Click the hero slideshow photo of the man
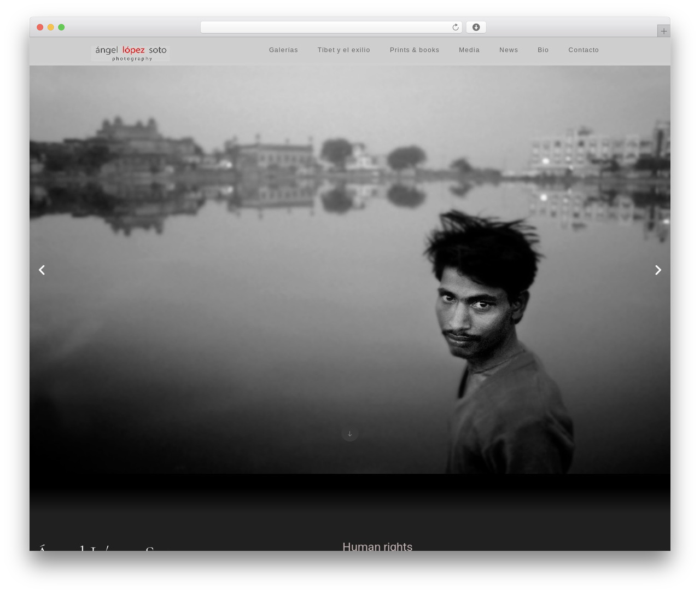Image resolution: width=700 pixels, height=593 pixels. 350,270
